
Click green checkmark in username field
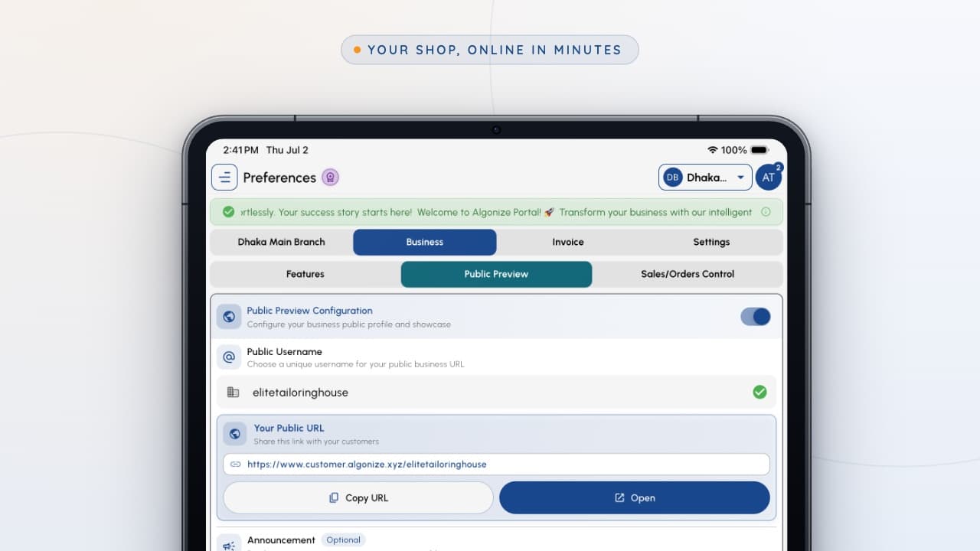(759, 392)
